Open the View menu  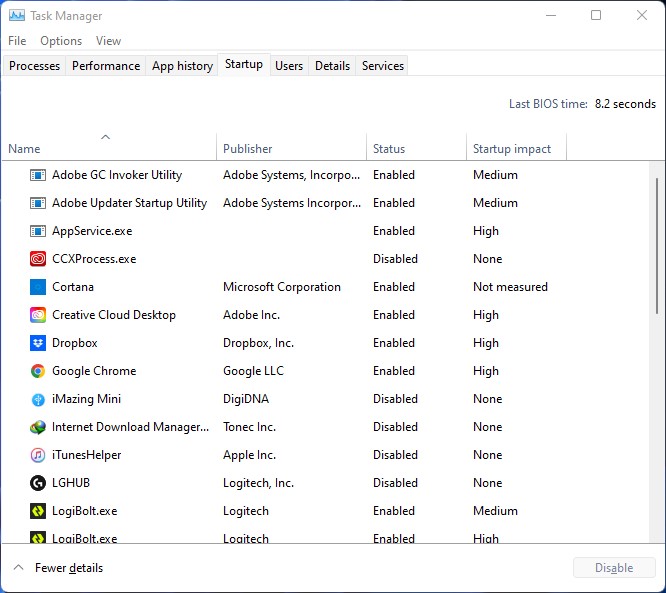click(x=108, y=41)
